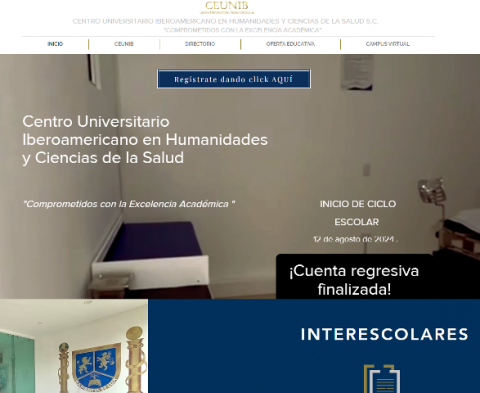Open the INICIO menu item
This screenshot has height=393, width=480.
click(x=55, y=44)
